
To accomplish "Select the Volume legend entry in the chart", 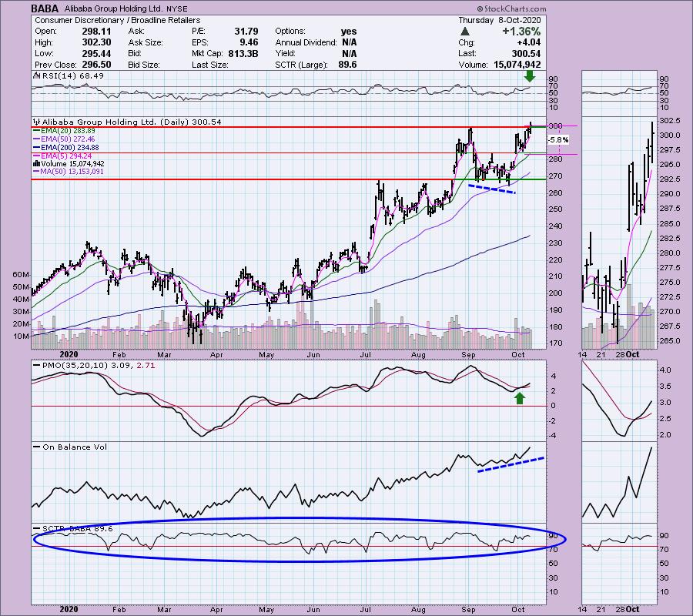I will 69,164.
